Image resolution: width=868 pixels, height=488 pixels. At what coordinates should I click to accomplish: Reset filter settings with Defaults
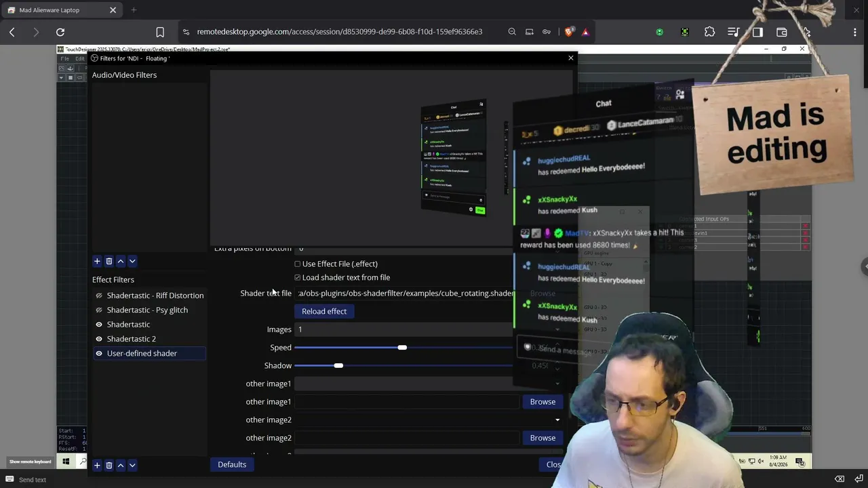click(232, 464)
